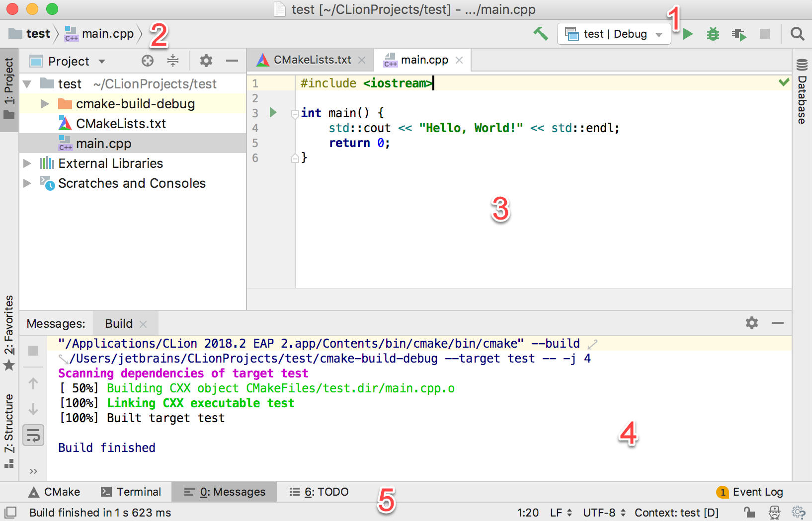
Task: Toggle the read-only lock icon in status bar
Action: (749, 512)
